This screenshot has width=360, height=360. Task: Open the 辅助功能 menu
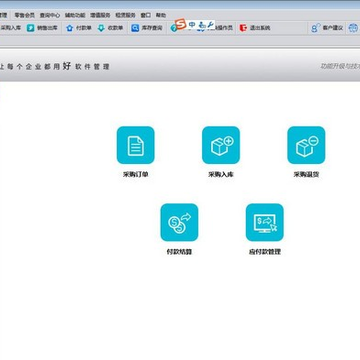click(x=75, y=15)
